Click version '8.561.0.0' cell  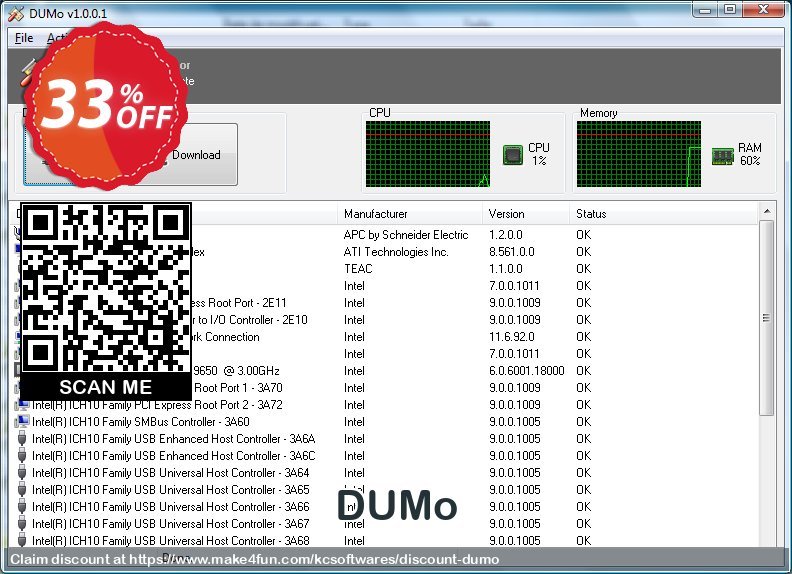(512, 252)
